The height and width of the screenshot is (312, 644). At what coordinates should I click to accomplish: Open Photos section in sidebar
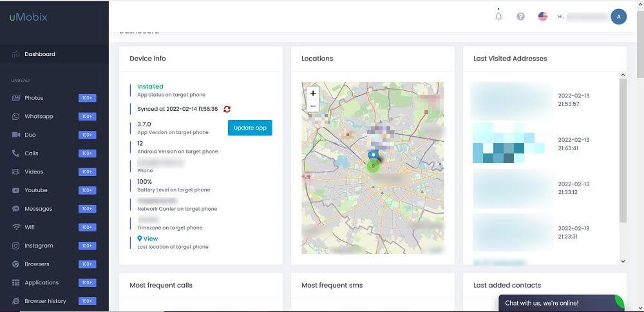33,98
